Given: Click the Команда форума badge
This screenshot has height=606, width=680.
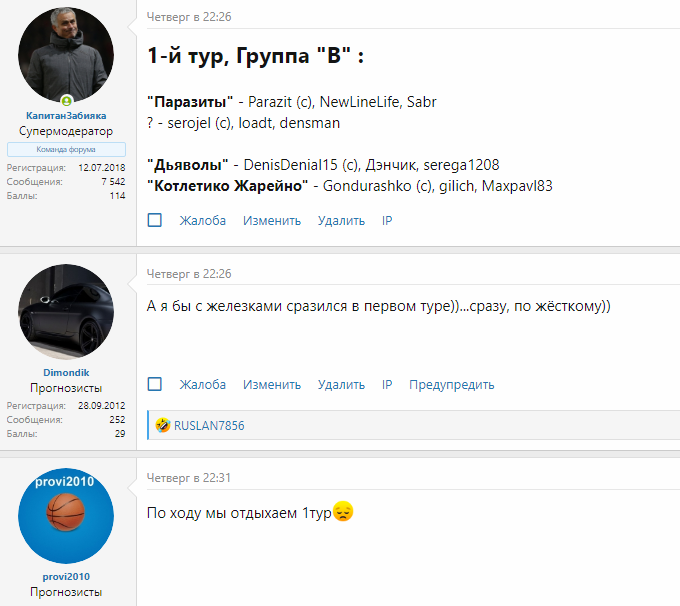Looking at the screenshot, I should pyautogui.click(x=67, y=148).
